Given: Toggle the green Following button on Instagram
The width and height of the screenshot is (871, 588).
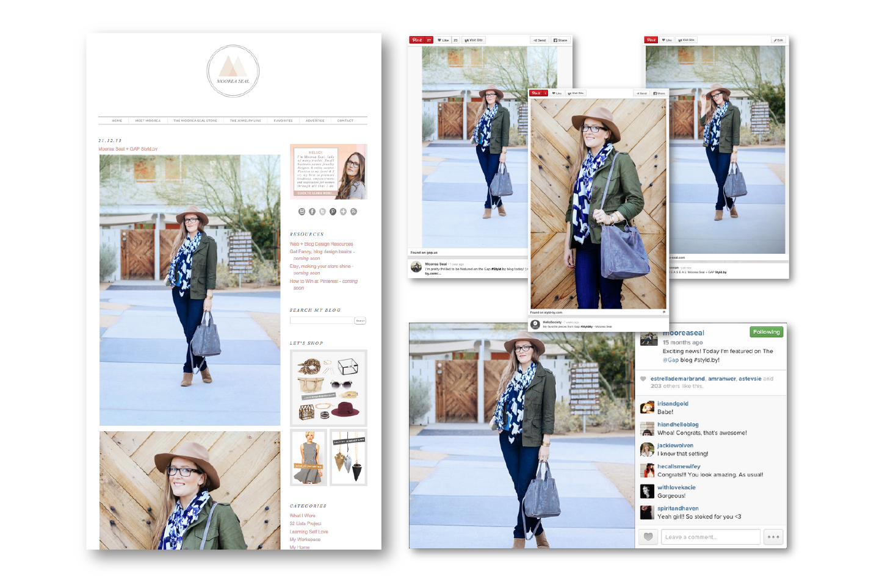Looking at the screenshot, I should 767,332.
